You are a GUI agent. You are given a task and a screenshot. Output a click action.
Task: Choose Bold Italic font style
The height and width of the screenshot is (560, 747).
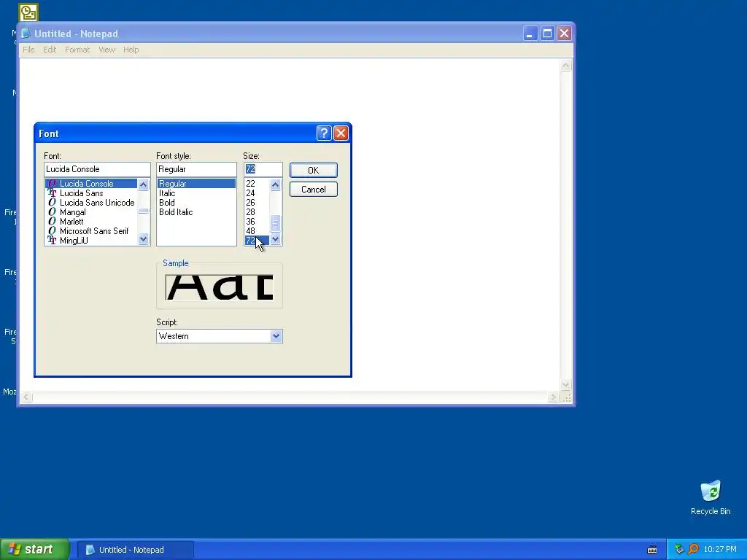click(x=176, y=212)
